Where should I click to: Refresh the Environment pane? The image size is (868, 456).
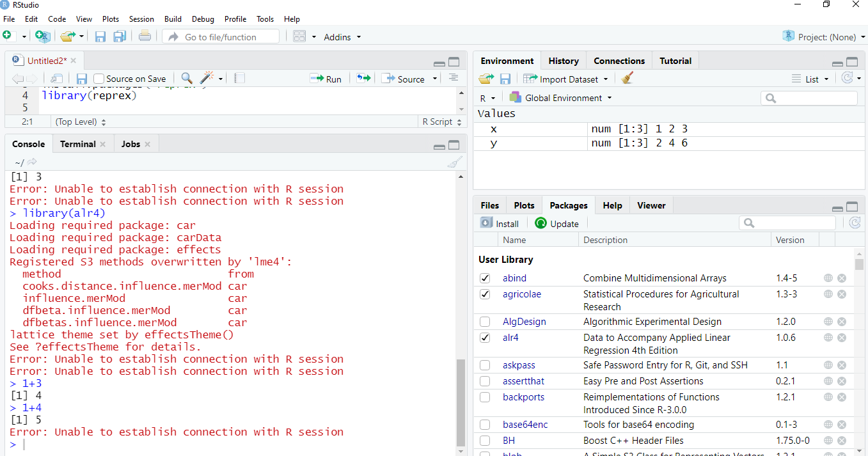pyautogui.click(x=847, y=78)
